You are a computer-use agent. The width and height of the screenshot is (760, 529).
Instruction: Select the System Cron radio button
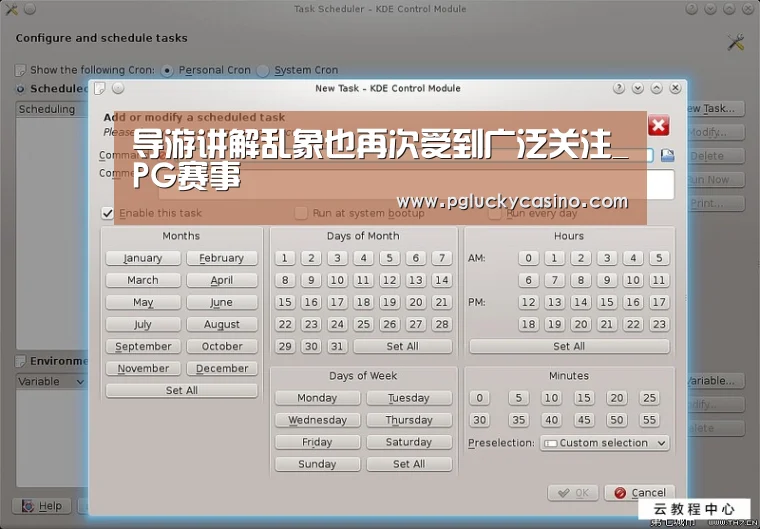[x=263, y=71]
